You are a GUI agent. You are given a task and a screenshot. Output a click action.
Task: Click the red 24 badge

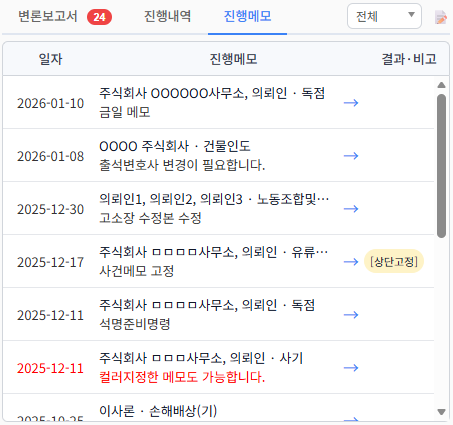99,17
